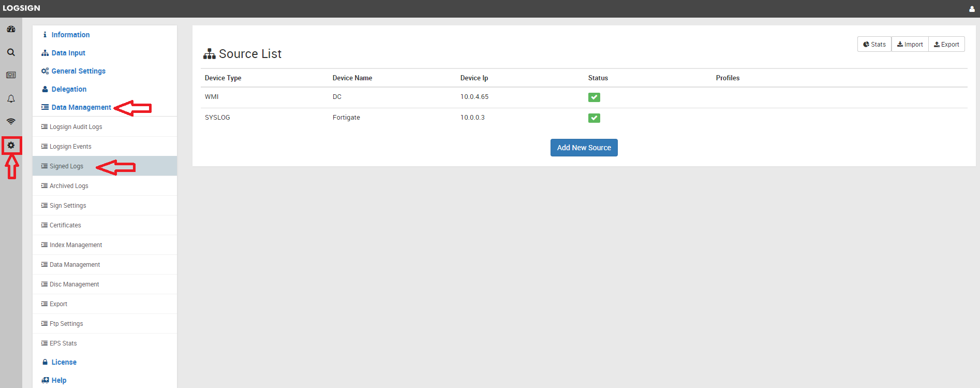This screenshot has width=980, height=388.
Task: Click the search magnifier sidebar icon
Action: pyautogui.click(x=11, y=52)
